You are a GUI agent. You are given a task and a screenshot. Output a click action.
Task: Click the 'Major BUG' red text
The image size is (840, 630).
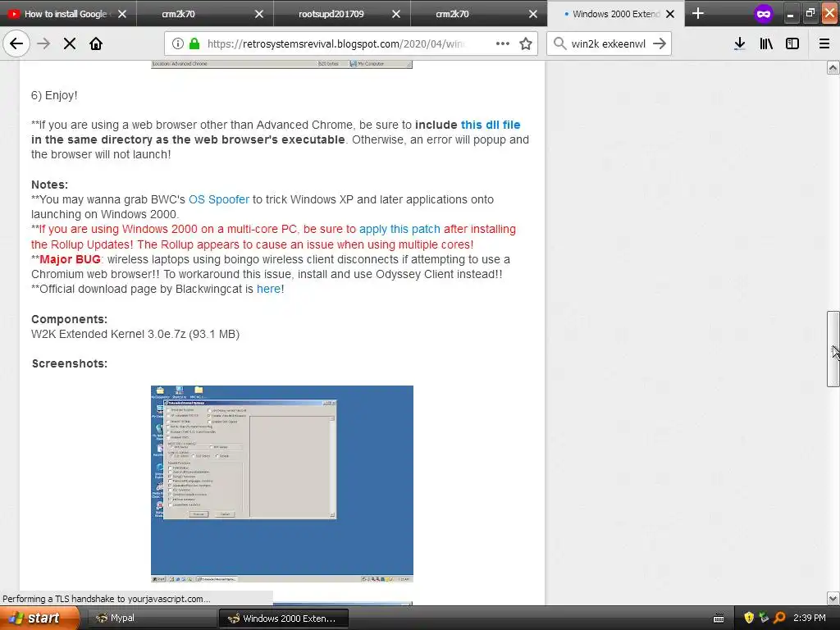[x=71, y=259]
